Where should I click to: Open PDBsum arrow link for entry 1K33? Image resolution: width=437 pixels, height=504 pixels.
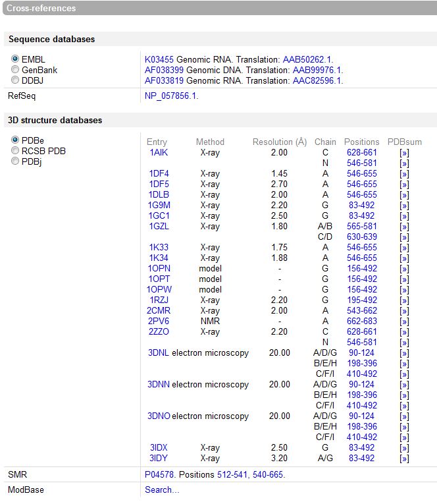tap(404, 248)
